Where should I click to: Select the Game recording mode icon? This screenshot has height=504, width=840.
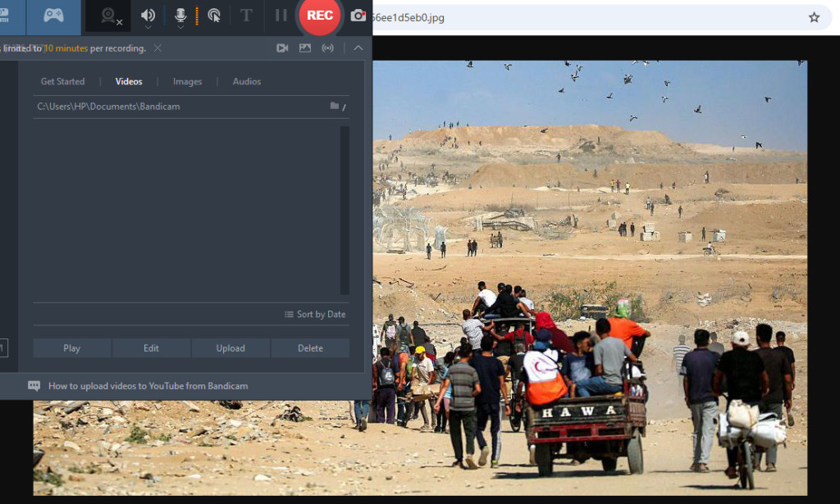coord(53,16)
